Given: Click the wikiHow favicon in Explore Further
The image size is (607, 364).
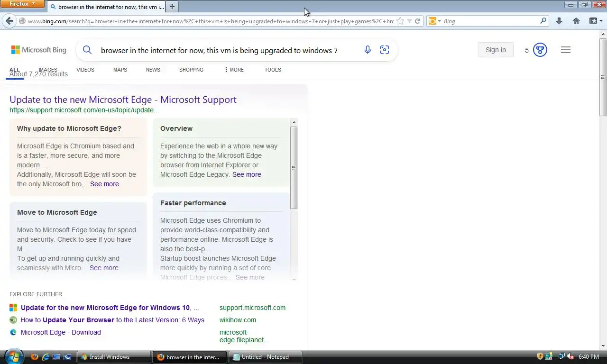Looking at the screenshot, I should (13, 320).
